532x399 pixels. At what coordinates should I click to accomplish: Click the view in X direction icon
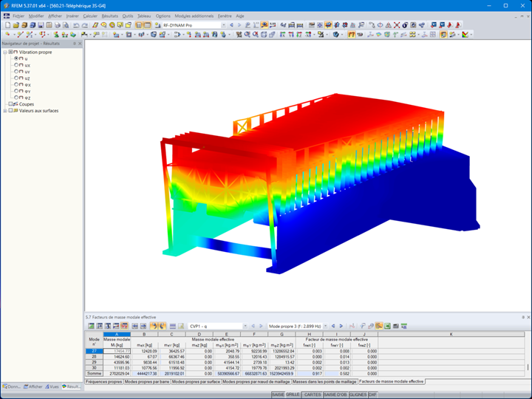282,35
